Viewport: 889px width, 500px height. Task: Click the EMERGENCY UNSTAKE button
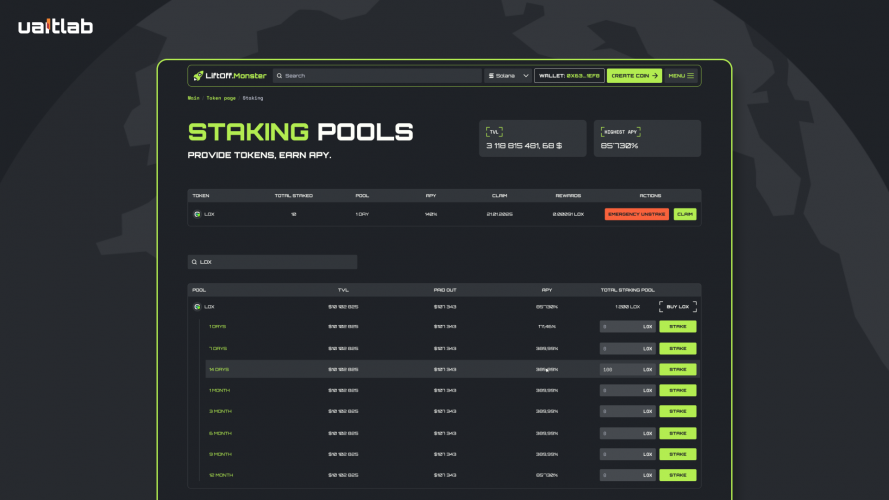point(636,214)
